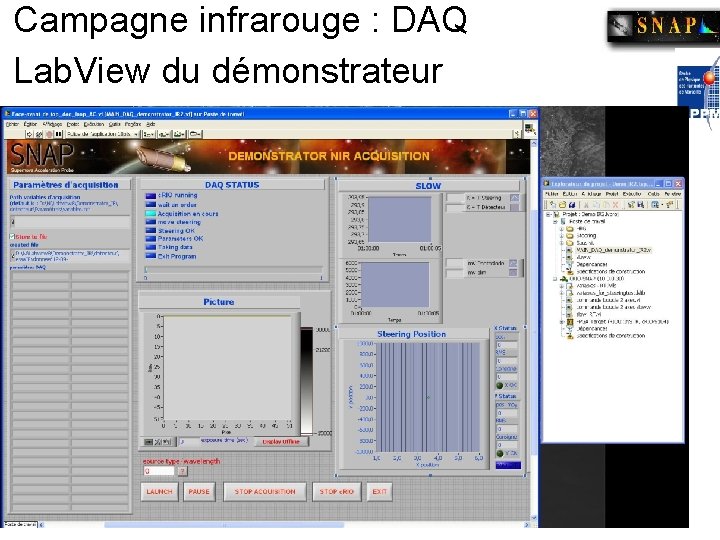Click the Save All icon in Project Explorer
The width and height of the screenshot is (720, 540).
point(572,205)
